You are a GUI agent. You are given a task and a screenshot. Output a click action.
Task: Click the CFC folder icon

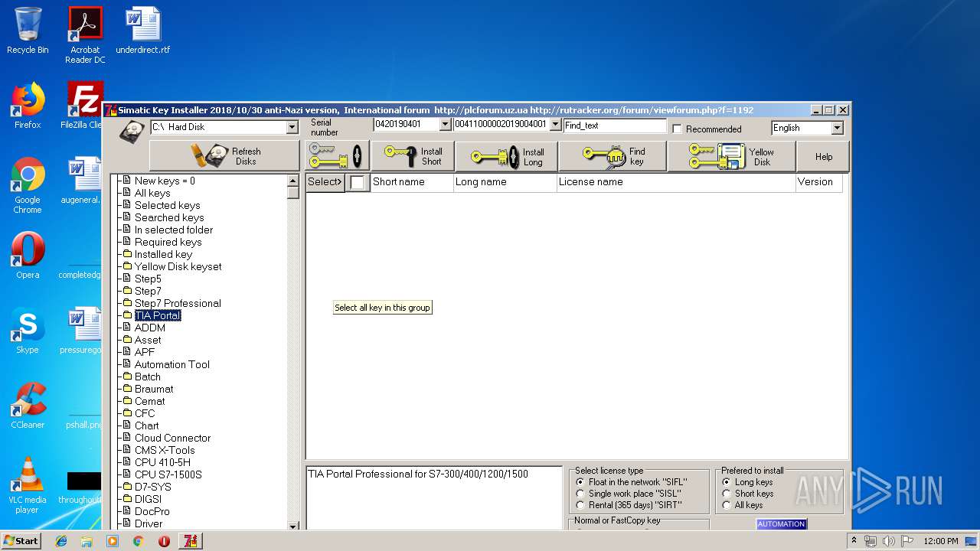127,413
